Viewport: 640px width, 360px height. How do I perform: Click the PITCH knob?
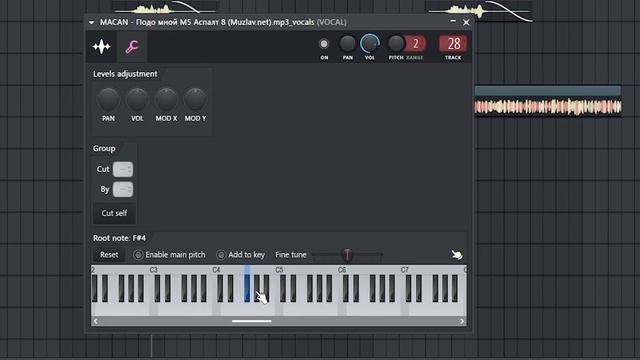point(395,44)
